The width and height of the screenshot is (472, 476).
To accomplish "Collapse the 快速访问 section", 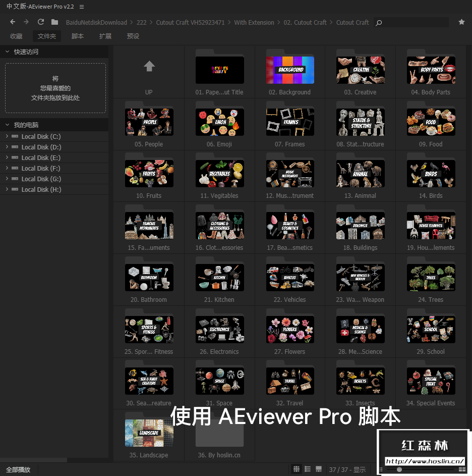I will click(7, 51).
